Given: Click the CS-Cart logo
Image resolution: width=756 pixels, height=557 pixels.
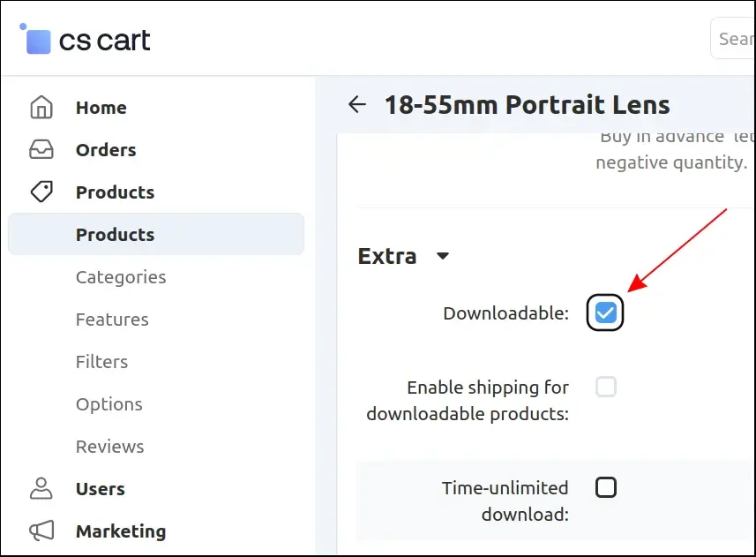Looking at the screenshot, I should [86, 40].
